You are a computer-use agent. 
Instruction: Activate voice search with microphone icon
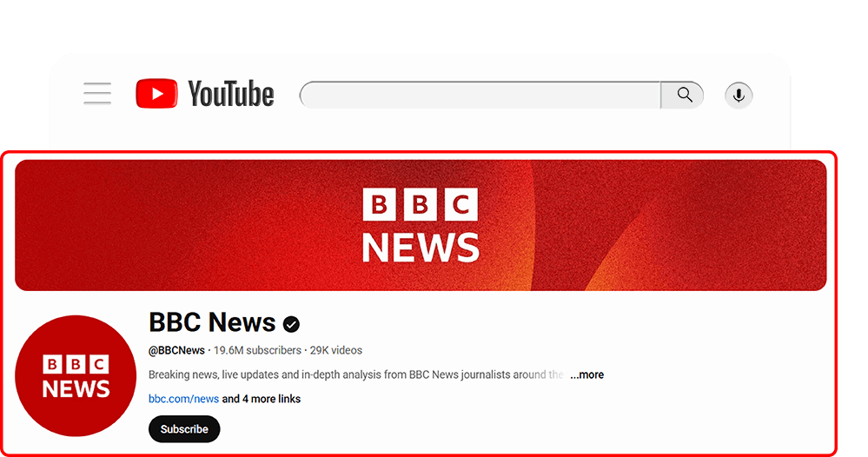click(739, 95)
